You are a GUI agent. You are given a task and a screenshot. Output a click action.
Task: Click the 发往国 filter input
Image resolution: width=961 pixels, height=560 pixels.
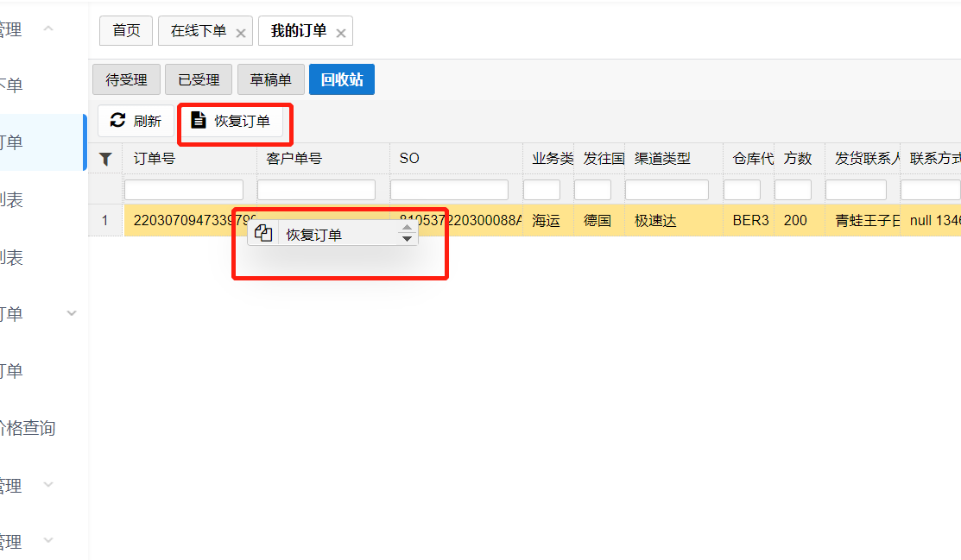tap(592, 190)
